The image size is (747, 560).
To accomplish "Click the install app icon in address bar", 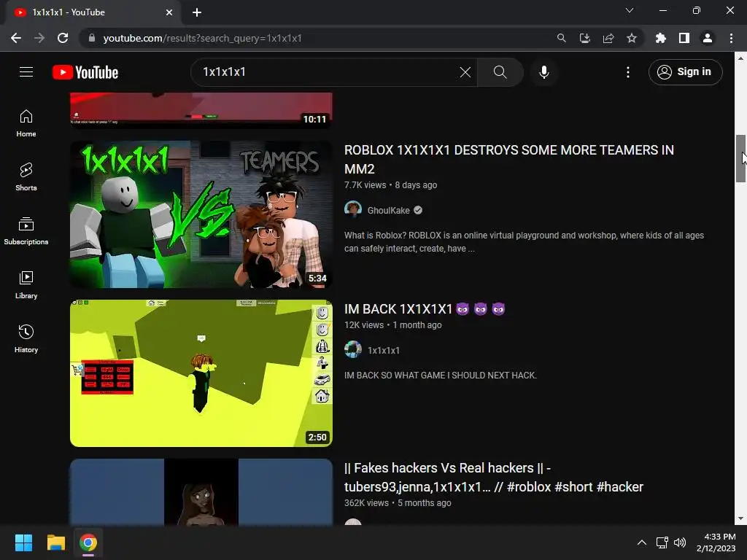I will pos(585,38).
